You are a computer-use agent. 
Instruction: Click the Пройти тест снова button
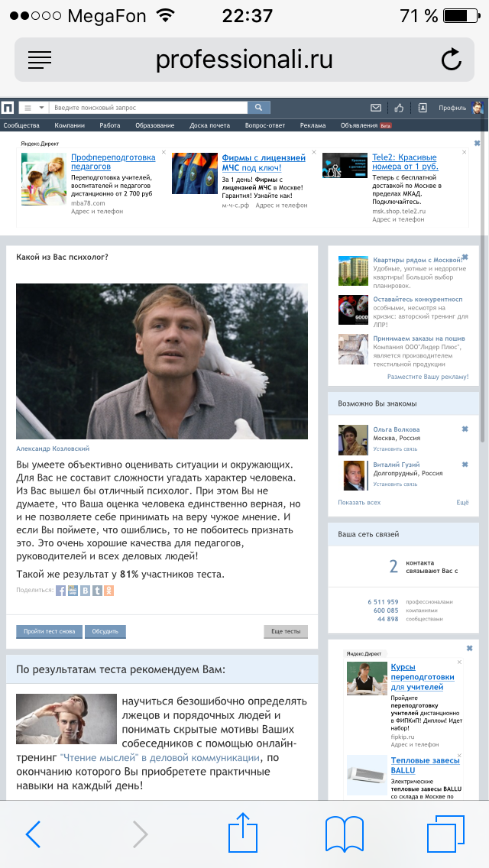click(50, 632)
